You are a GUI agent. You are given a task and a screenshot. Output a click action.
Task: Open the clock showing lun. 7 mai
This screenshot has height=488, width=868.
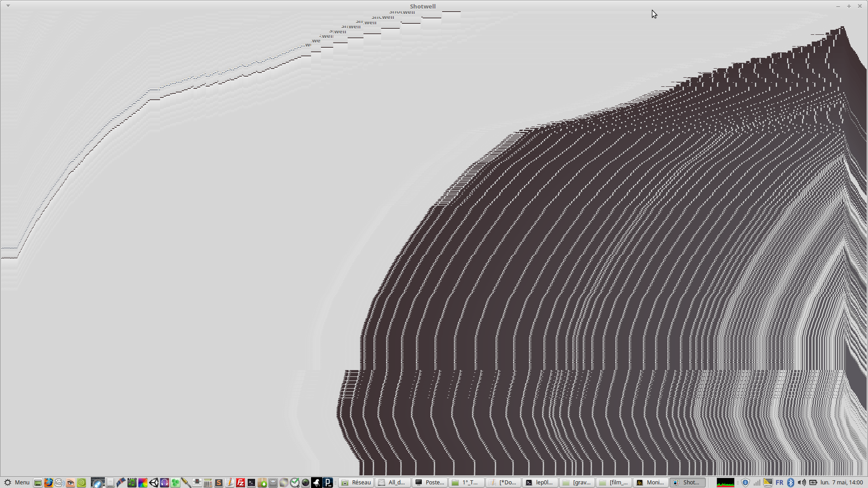point(841,483)
